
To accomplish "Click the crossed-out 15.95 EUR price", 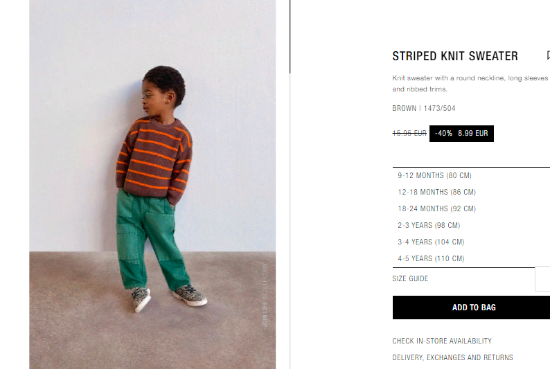I will click(x=409, y=133).
